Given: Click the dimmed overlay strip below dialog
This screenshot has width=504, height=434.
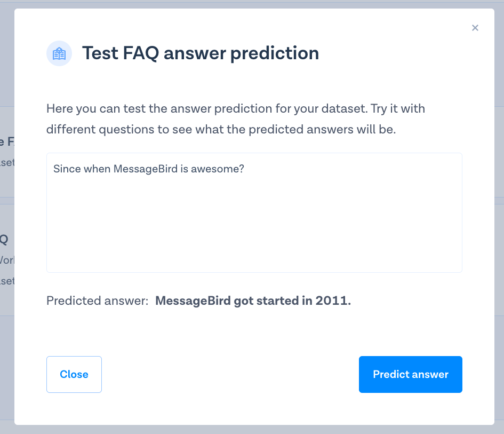Looking at the screenshot, I should click(x=252, y=429).
